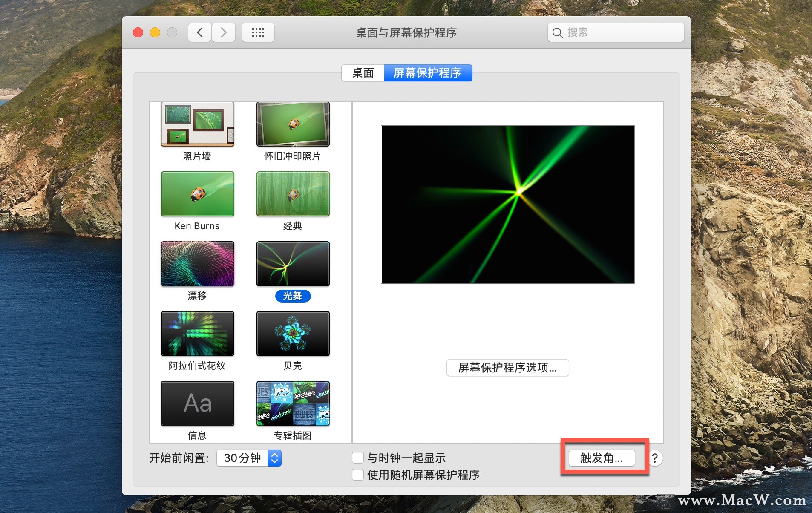812x513 pixels.
Task: Switch to the 屏幕保护程序 tab
Action: coord(428,72)
